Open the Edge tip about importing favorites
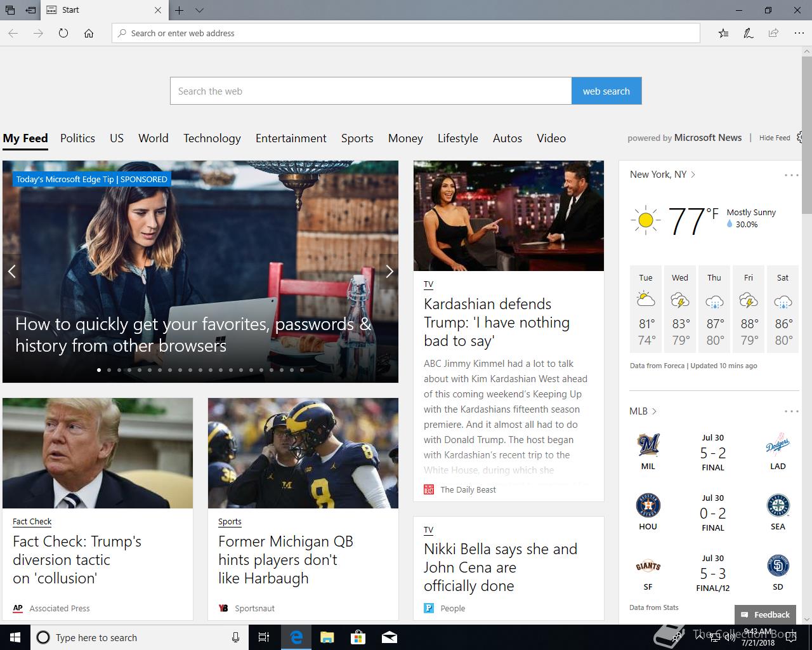 tap(193, 335)
